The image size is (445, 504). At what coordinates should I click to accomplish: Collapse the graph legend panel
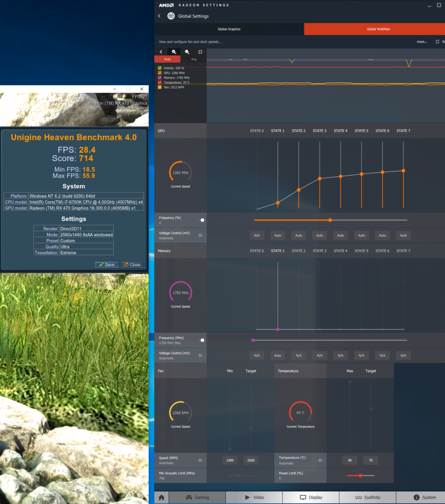(161, 52)
